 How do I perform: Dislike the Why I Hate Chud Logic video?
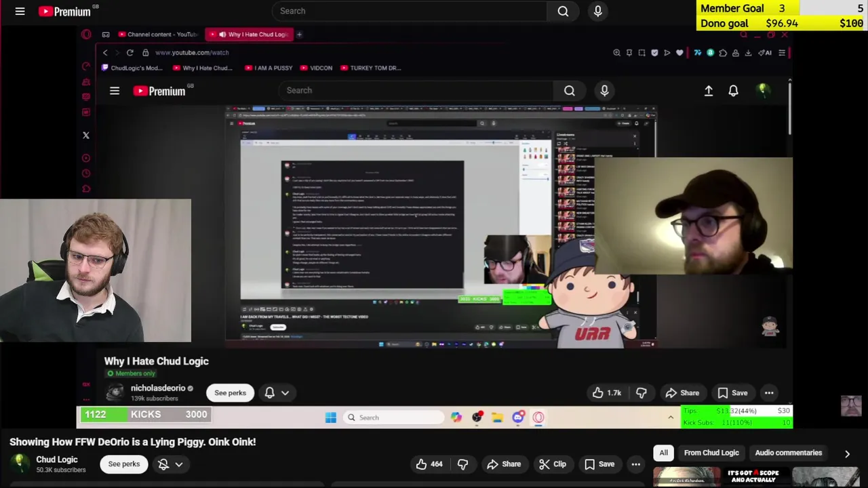pyautogui.click(x=641, y=393)
